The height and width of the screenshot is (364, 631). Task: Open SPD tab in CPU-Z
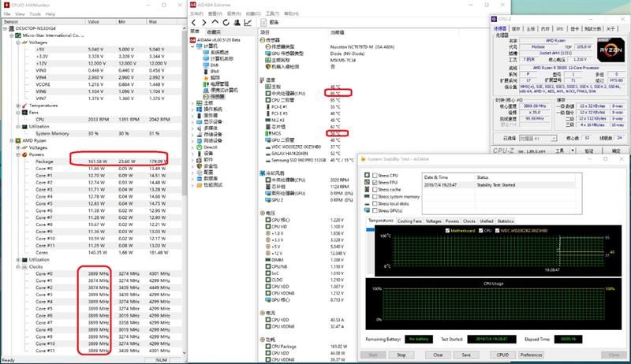pyautogui.click(x=560, y=29)
